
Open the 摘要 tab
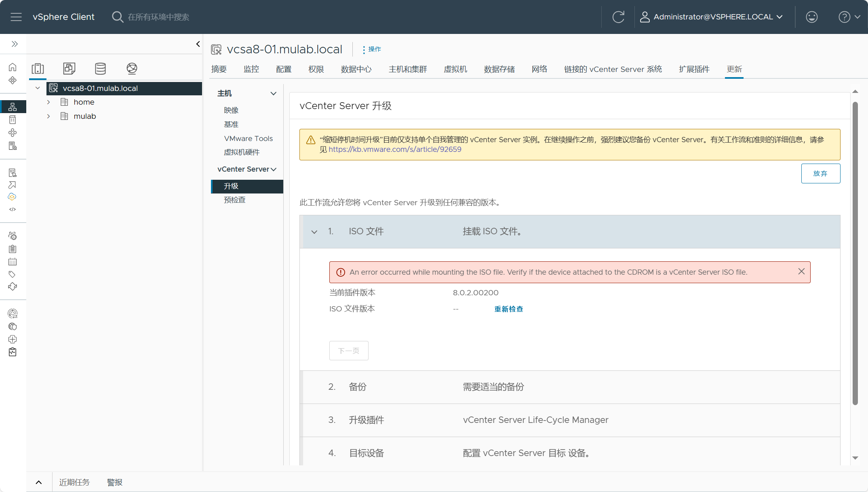[x=219, y=69]
